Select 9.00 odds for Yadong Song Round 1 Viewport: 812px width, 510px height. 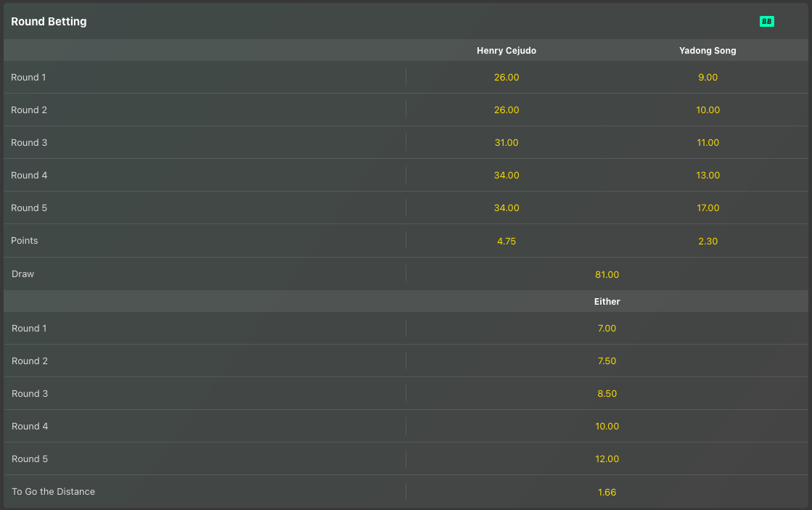pyautogui.click(x=708, y=77)
